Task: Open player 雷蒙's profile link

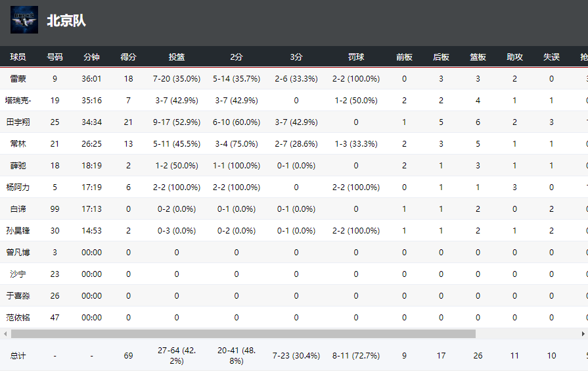Action: coord(18,79)
